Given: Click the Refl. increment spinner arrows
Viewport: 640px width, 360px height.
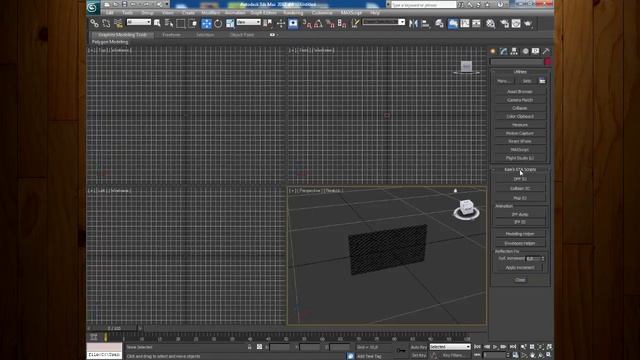Looking at the screenshot, I should 543,259.
